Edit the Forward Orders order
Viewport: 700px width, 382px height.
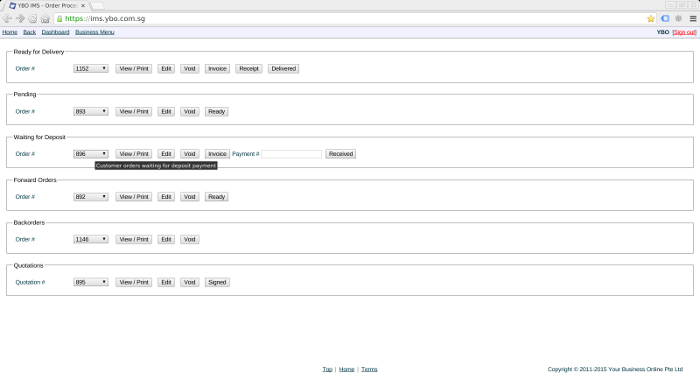point(166,197)
